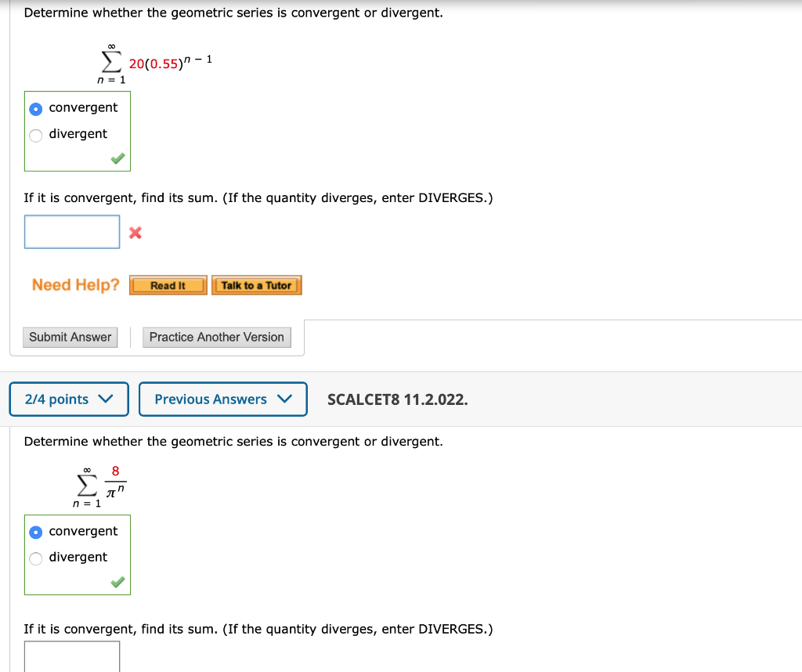Expand the 2/4 points dropdown
The width and height of the screenshot is (802, 672).
point(69,399)
